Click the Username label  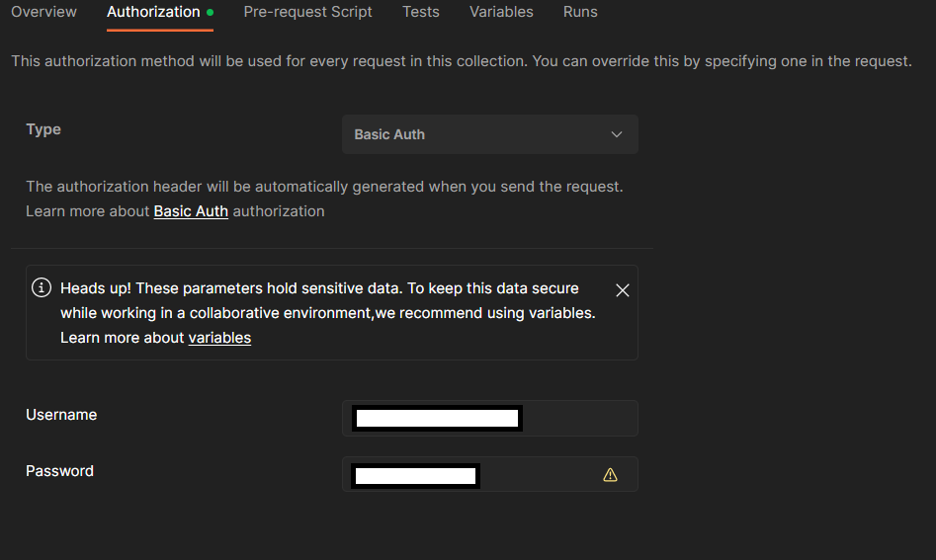[61, 415]
